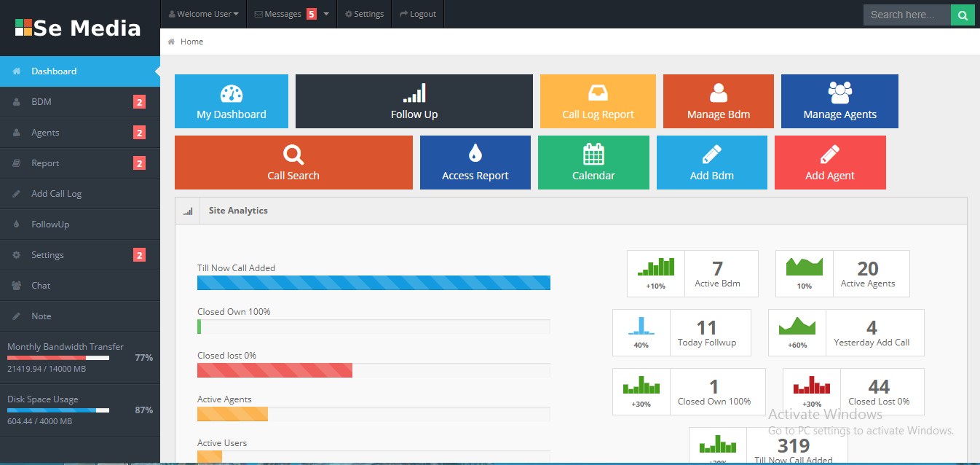Click the Active Bdm stat card
This screenshot has height=465, width=980.
pos(692,274)
